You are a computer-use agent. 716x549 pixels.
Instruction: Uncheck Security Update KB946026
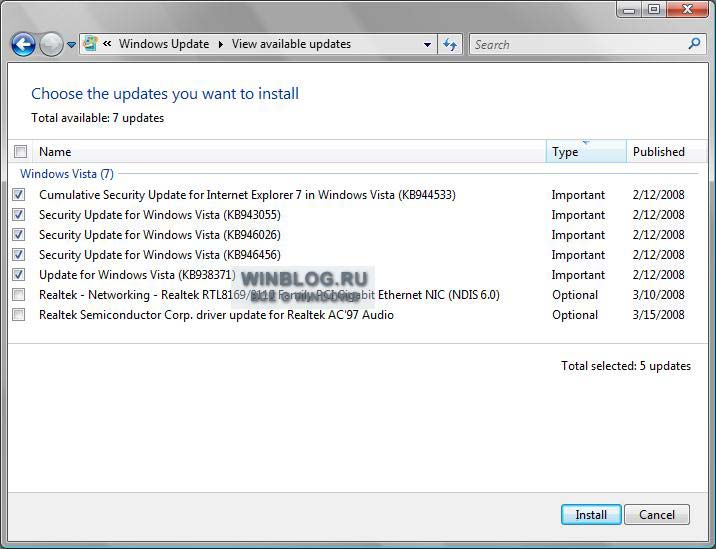pyautogui.click(x=19, y=234)
